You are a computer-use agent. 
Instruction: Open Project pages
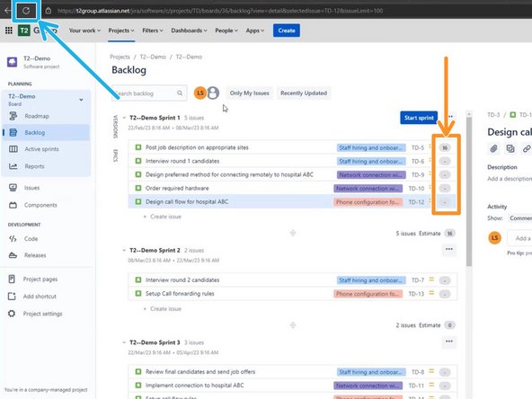point(40,279)
